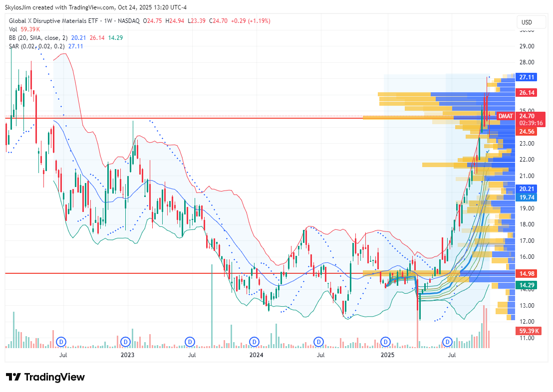Click the 59.39K volume label on axis
Image resolution: width=553 pixels, height=392 pixels.
point(529,331)
